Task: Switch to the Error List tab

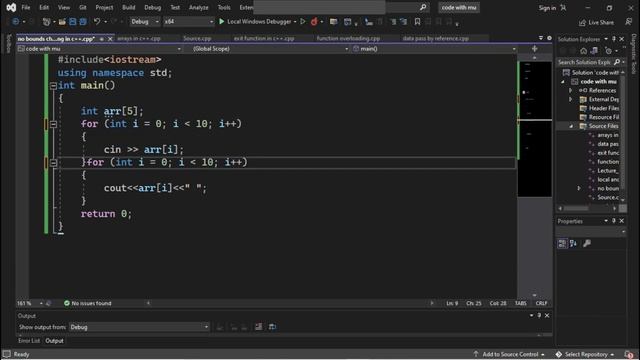Action: click(x=29, y=341)
